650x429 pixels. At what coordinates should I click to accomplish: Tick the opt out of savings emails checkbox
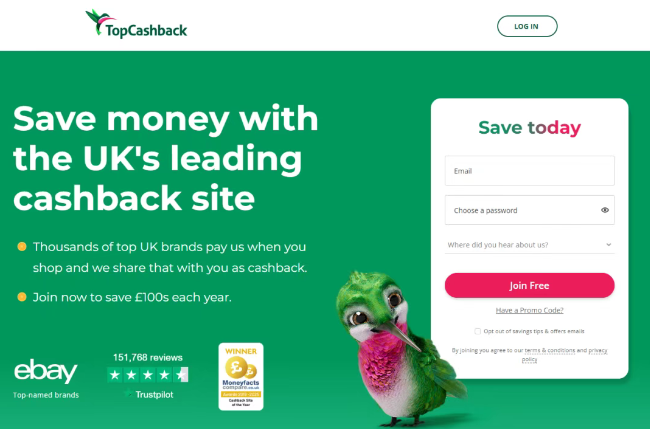[478, 331]
